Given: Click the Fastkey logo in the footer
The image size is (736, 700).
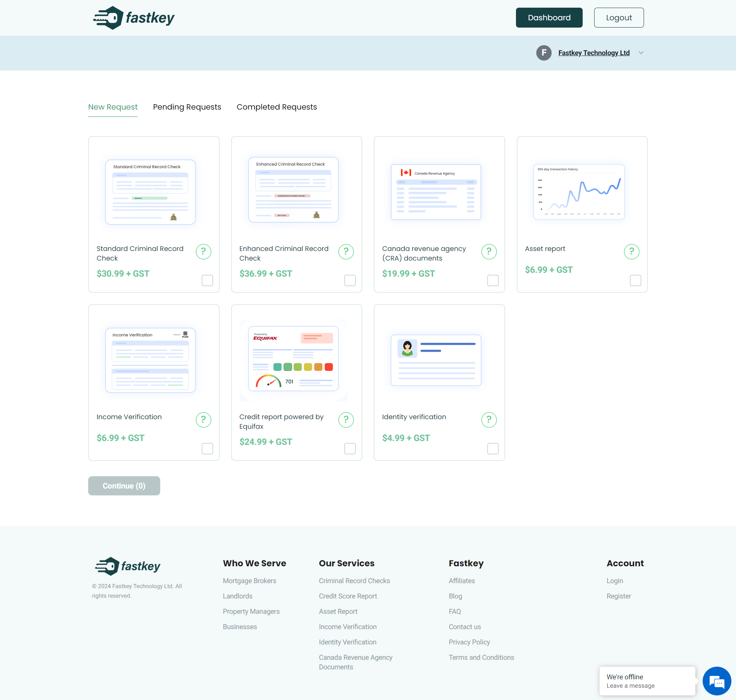Looking at the screenshot, I should point(128,566).
